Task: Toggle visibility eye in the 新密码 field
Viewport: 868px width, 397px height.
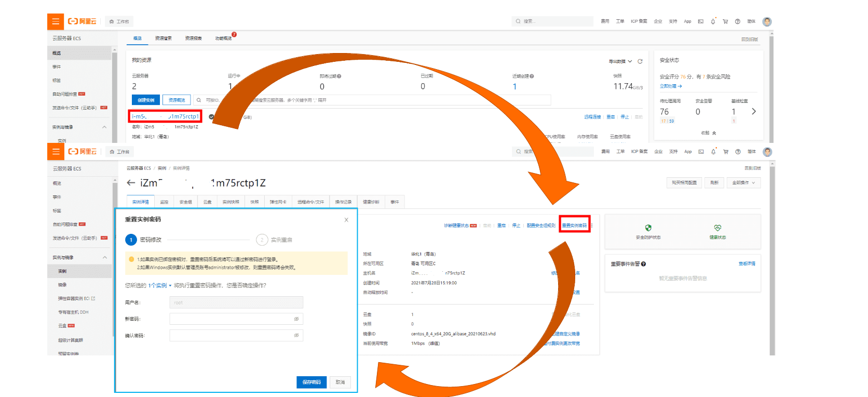Action: (x=296, y=319)
